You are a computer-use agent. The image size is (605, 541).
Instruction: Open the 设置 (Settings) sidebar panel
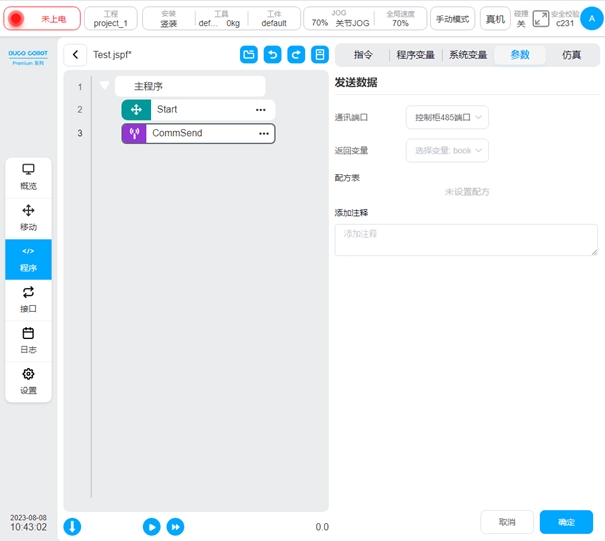coord(28,381)
